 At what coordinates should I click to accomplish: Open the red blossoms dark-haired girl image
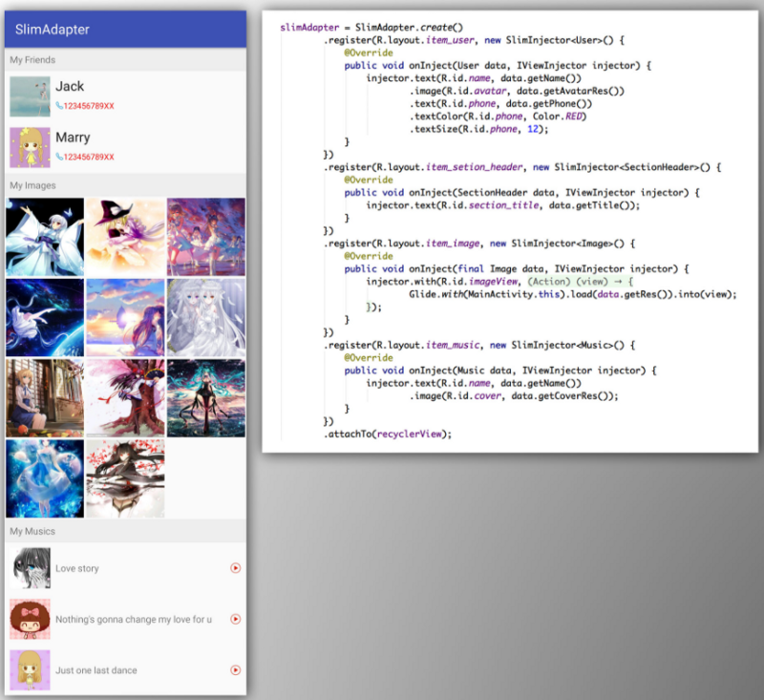(125, 478)
